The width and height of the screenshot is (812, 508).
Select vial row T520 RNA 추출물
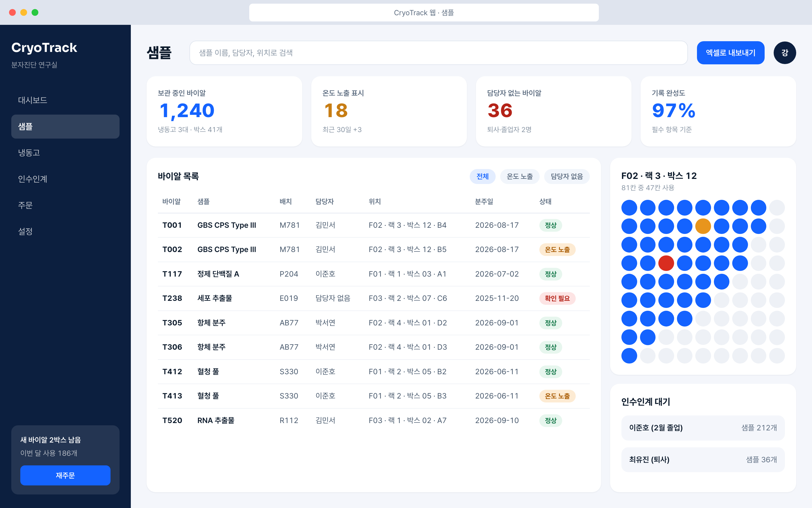pyautogui.click(x=374, y=420)
